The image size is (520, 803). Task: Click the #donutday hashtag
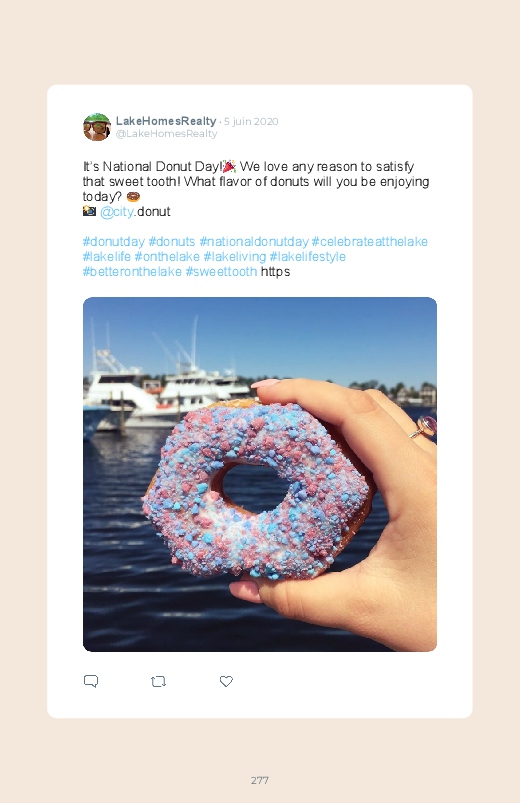point(114,242)
